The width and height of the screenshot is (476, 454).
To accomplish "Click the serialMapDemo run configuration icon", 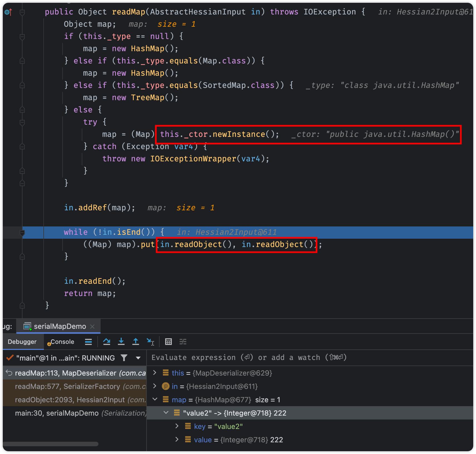I will 27,326.
